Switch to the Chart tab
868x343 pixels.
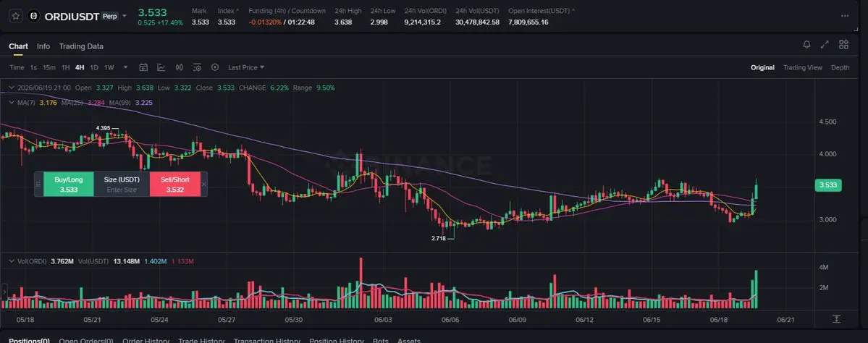[18, 46]
